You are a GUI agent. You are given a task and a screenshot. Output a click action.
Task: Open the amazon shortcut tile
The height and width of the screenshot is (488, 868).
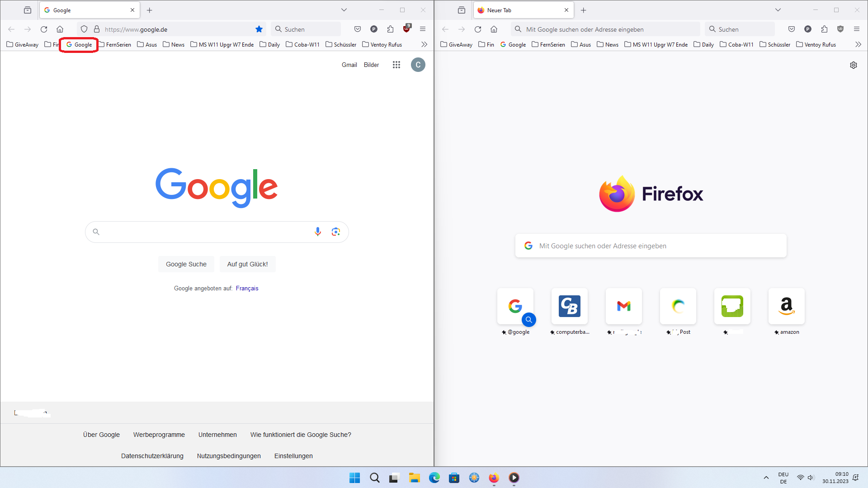(x=787, y=306)
